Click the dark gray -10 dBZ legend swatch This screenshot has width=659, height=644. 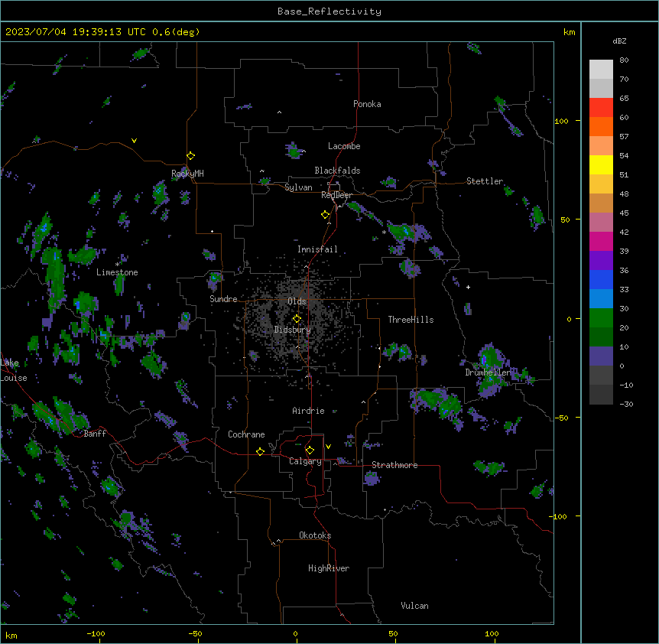pyautogui.click(x=601, y=395)
